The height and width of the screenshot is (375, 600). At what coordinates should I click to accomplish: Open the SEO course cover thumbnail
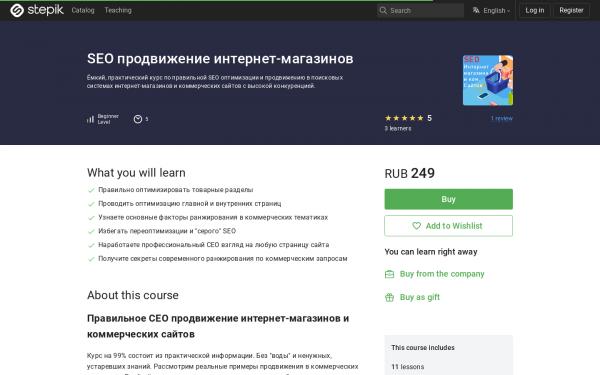pos(488,80)
